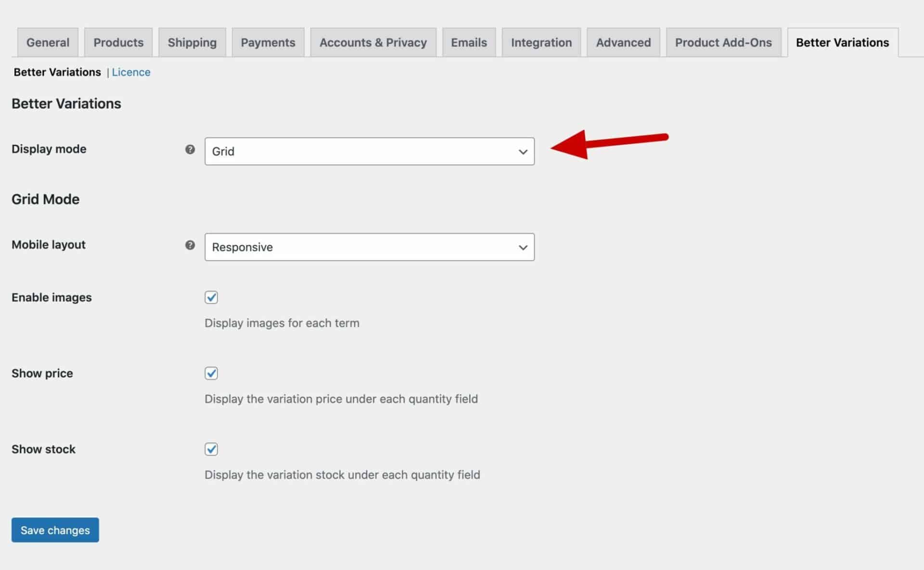Image resolution: width=924 pixels, height=570 pixels.
Task: Open the Mobile layout Responsive dropdown
Action: pos(370,247)
